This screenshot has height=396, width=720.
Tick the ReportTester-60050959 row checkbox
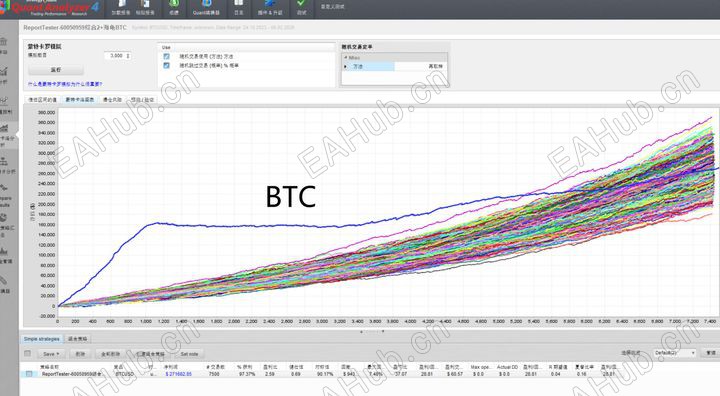[29, 374]
